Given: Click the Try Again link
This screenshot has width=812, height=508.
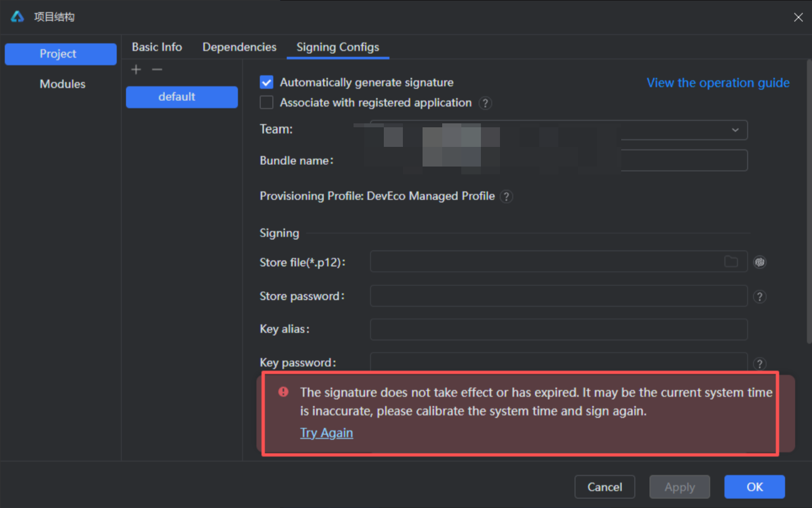Looking at the screenshot, I should 327,433.
